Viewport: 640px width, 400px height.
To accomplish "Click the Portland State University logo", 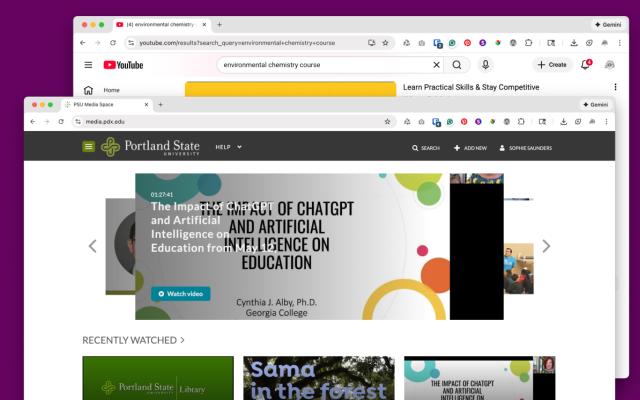I will 150,147.
